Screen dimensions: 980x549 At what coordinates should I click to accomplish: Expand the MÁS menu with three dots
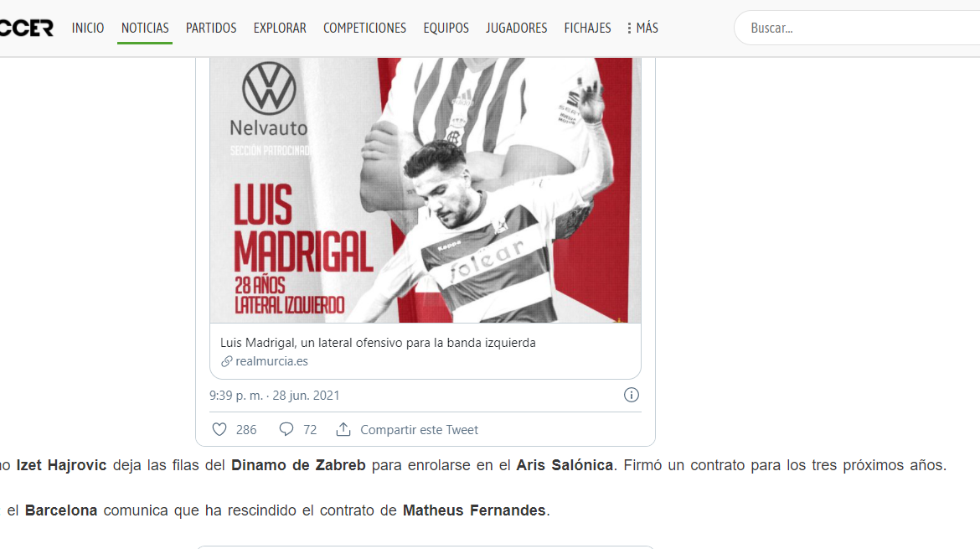point(642,28)
